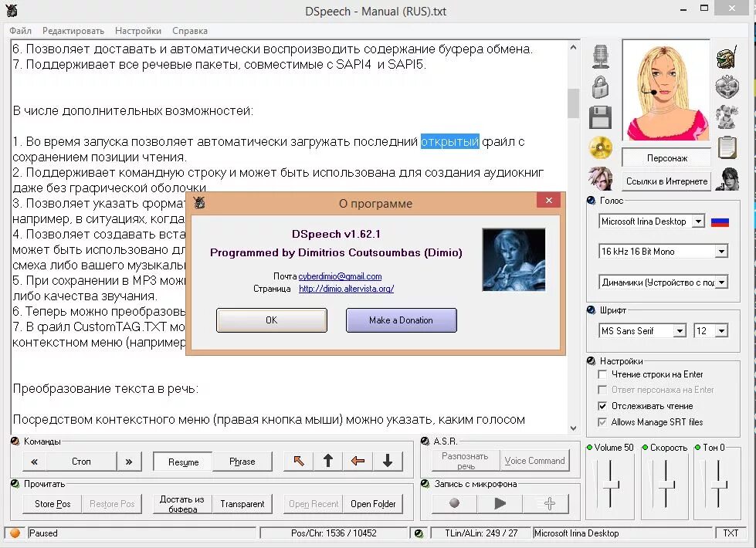The height and width of the screenshot is (548, 756).
Task: Click the warrior helmet icon right of avatar
Action: click(727, 57)
